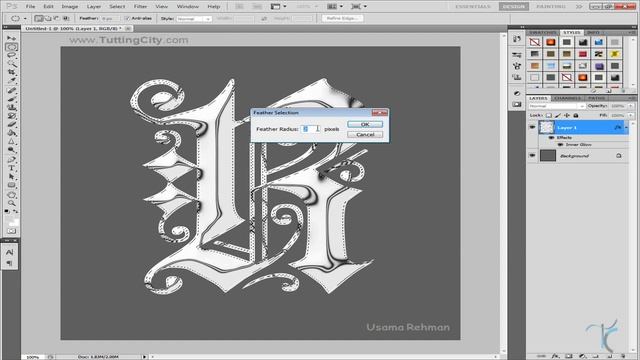Open the layer blend mode dropdown
The height and width of the screenshot is (360, 640).
click(x=557, y=106)
